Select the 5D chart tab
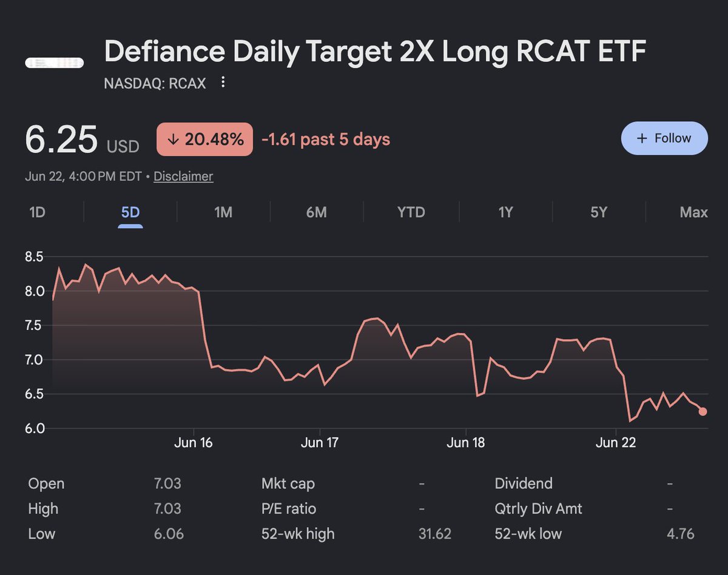The image size is (728, 575). [130, 212]
